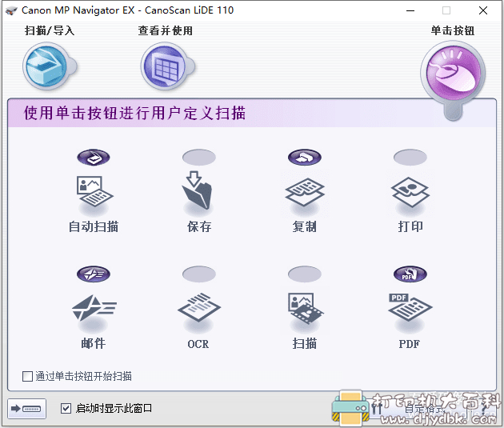504x428 pixels.
Task: Click the 邮件 text label
Action: click(94, 343)
